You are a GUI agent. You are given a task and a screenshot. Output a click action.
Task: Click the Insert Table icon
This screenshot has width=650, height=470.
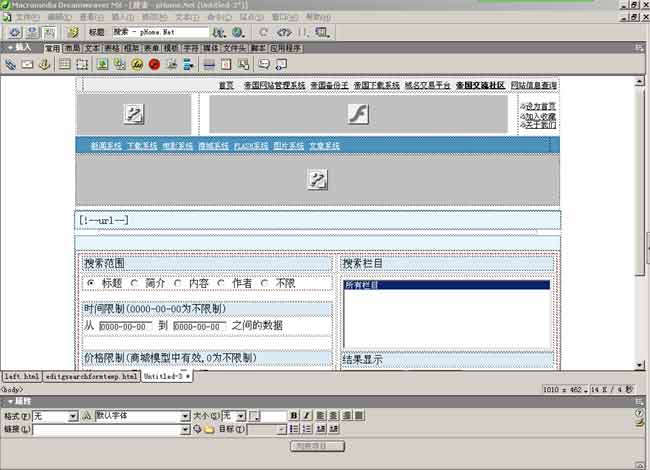pos(64,64)
